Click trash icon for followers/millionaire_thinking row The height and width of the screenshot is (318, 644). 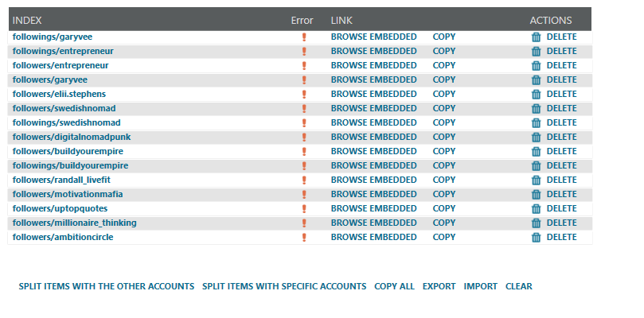point(536,223)
